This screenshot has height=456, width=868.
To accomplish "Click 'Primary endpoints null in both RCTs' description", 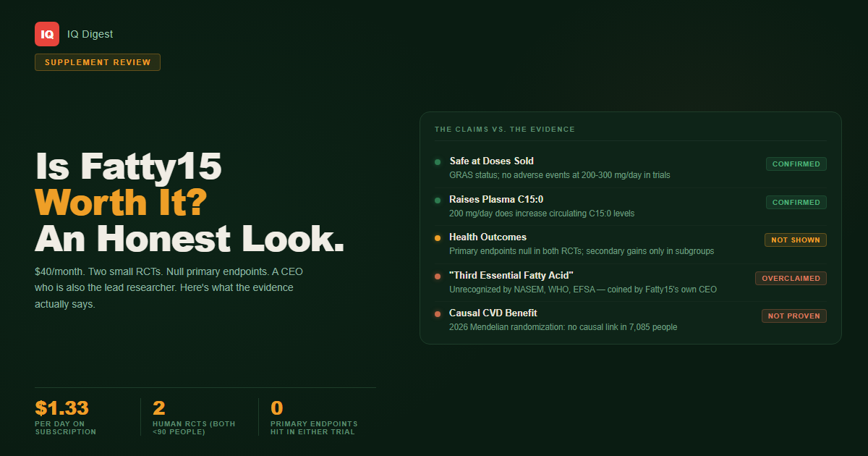I will coord(582,251).
